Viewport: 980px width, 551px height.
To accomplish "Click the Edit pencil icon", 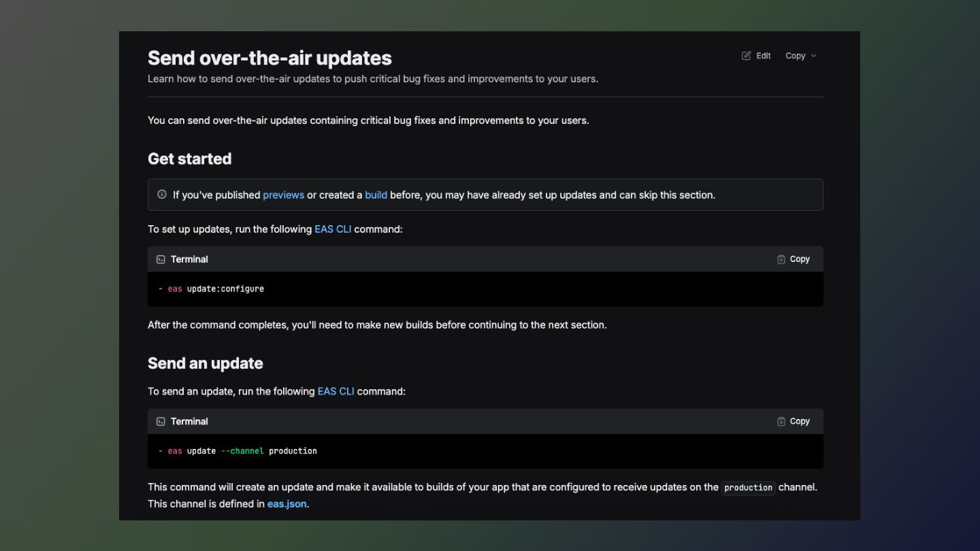I will point(747,56).
